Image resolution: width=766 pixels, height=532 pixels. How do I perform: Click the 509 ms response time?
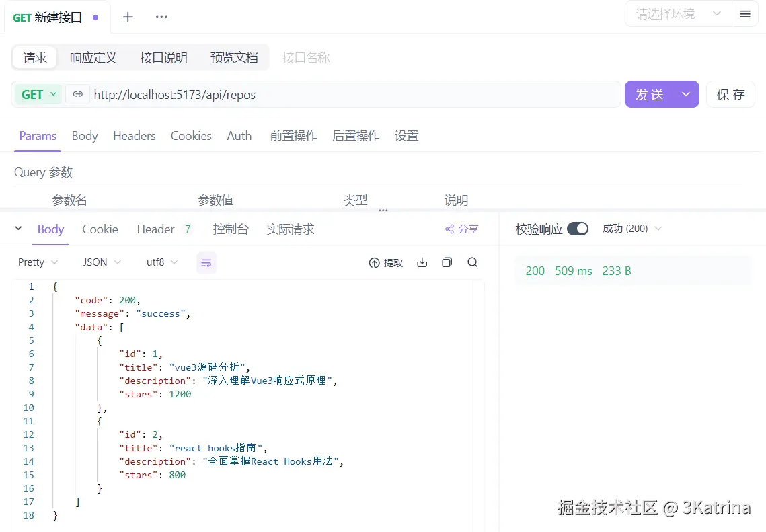[573, 271]
